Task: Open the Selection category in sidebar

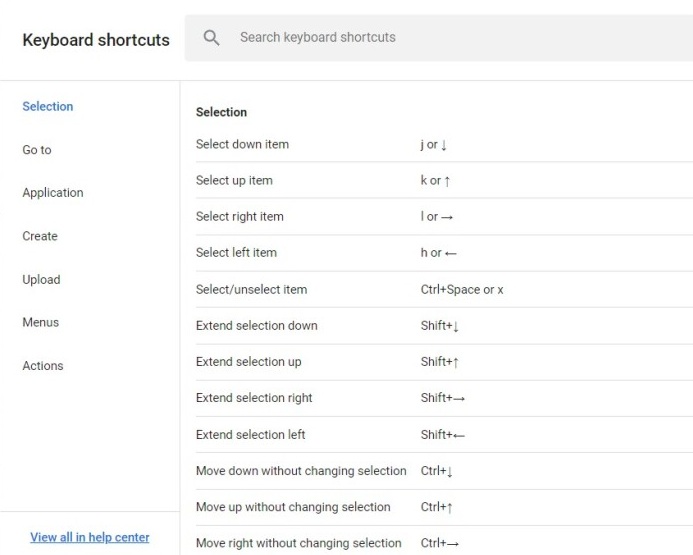Action: (48, 106)
